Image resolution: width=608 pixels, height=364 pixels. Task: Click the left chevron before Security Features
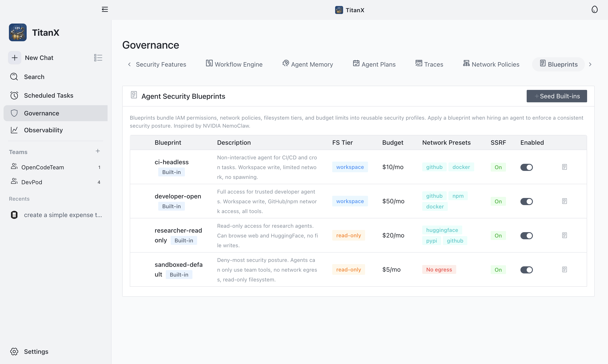point(129,64)
